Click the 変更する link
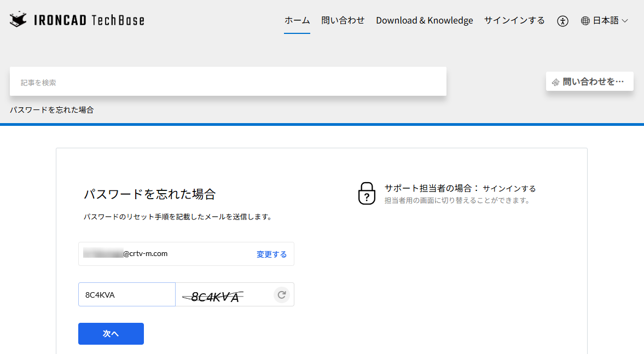The height and width of the screenshot is (354, 644). (x=271, y=254)
